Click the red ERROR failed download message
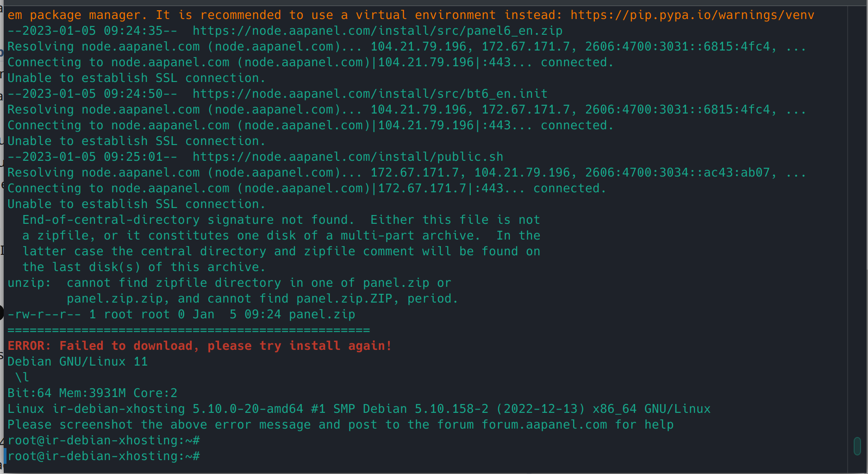868x474 pixels. pos(200,346)
